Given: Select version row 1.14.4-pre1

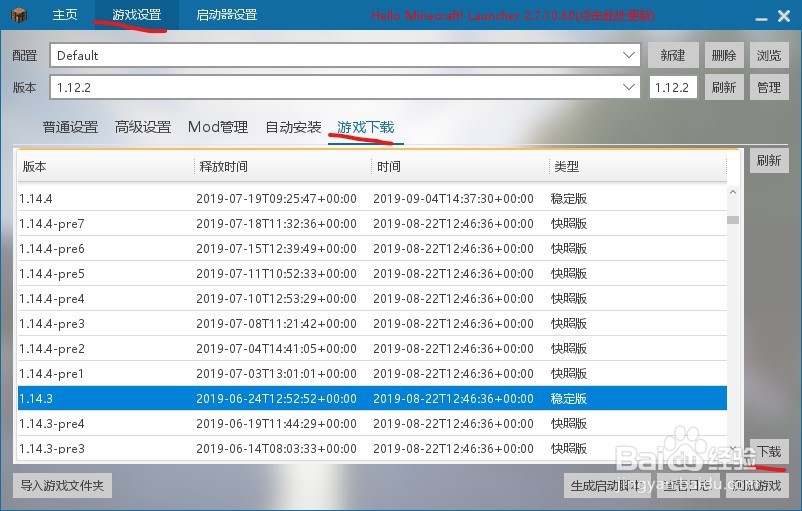Looking at the screenshot, I should click(x=372, y=374).
